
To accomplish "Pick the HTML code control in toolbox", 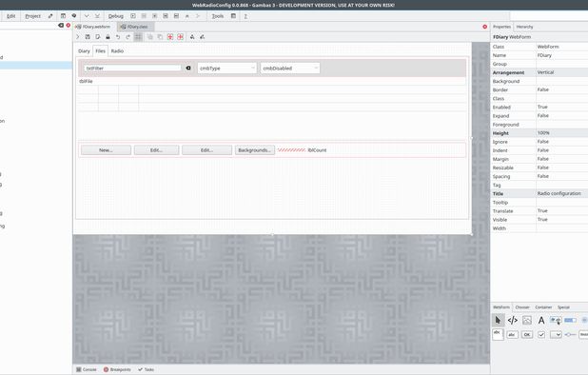I will pos(512,320).
